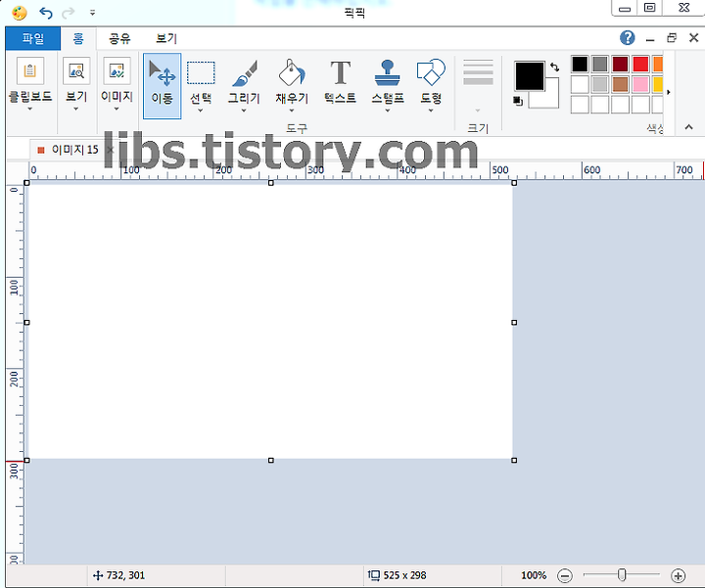The width and height of the screenshot is (705, 588).
Task: Open the File menu tab
Action: pos(33,38)
